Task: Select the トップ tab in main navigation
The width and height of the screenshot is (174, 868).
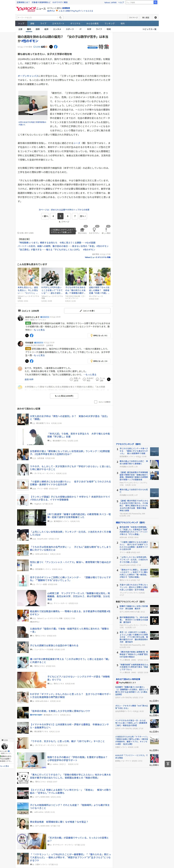Action: point(21,24)
